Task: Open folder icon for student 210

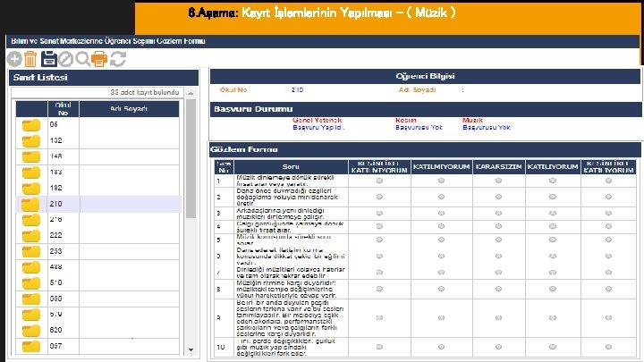Action: click(x=31, y=204)
